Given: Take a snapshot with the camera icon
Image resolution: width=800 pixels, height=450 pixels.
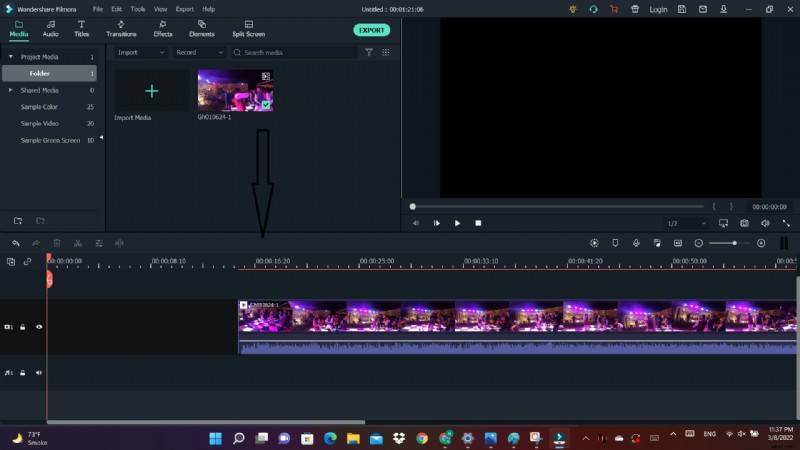Looking at the screenshot, I should point(744,223).
